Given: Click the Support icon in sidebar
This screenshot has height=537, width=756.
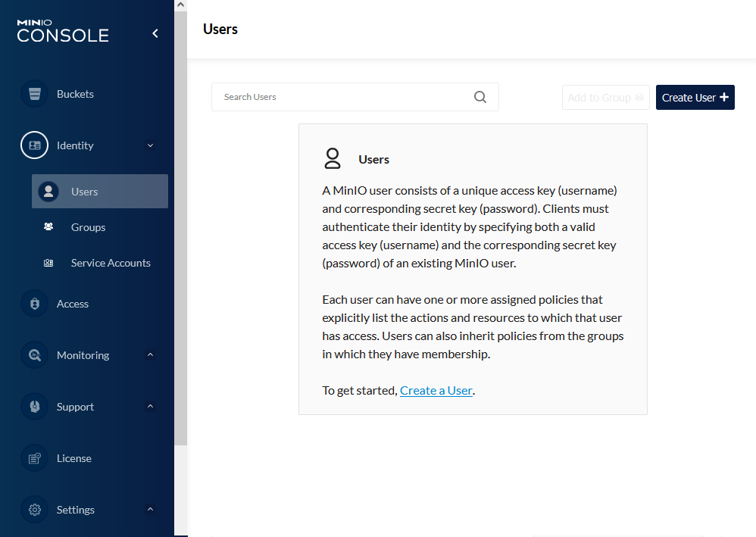Looking at the screenshot, I should (34, 407).
